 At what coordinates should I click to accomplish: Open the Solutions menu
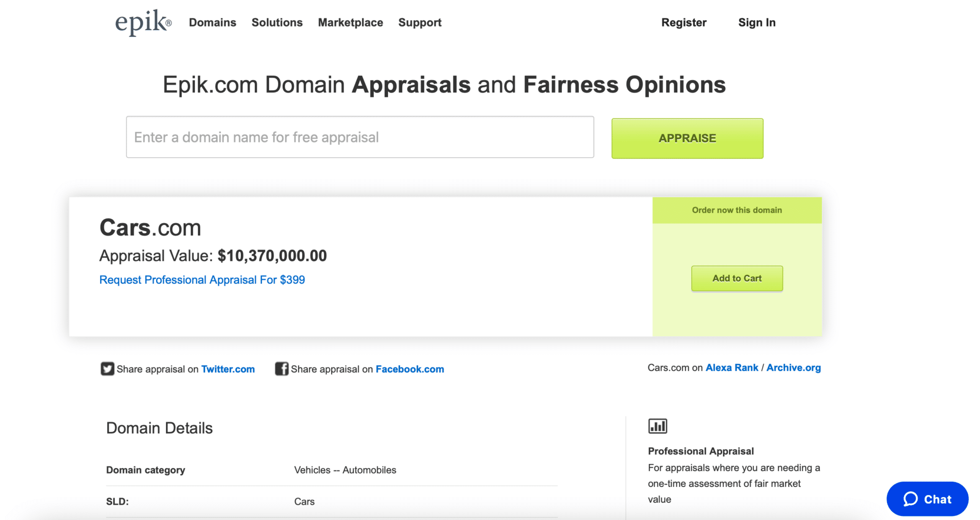coord(277,22)
